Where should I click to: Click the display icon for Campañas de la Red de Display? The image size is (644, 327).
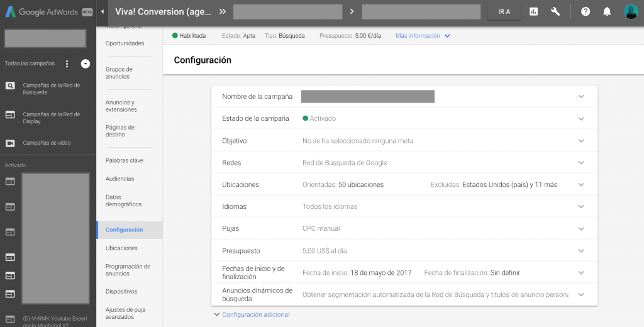pos(10,114)
